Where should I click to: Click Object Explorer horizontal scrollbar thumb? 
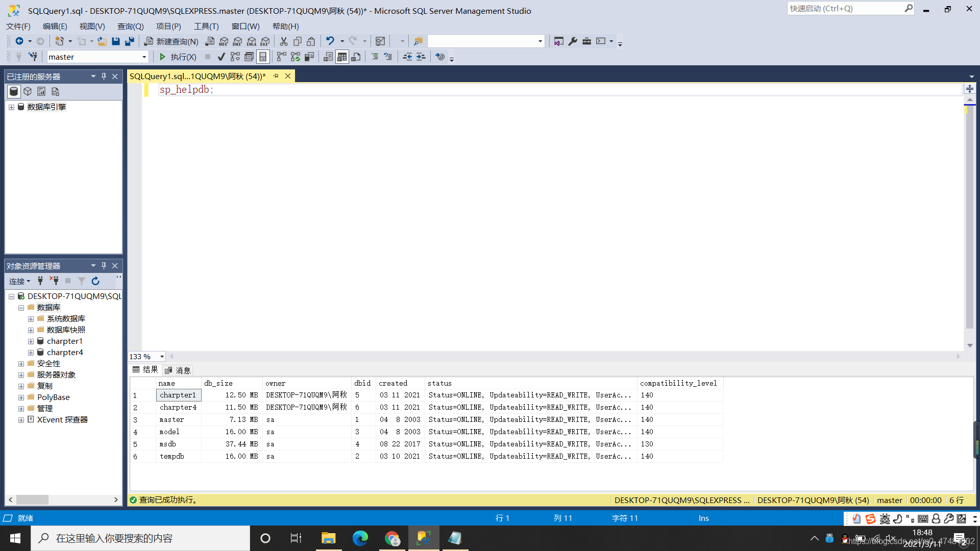click(32, 500)
